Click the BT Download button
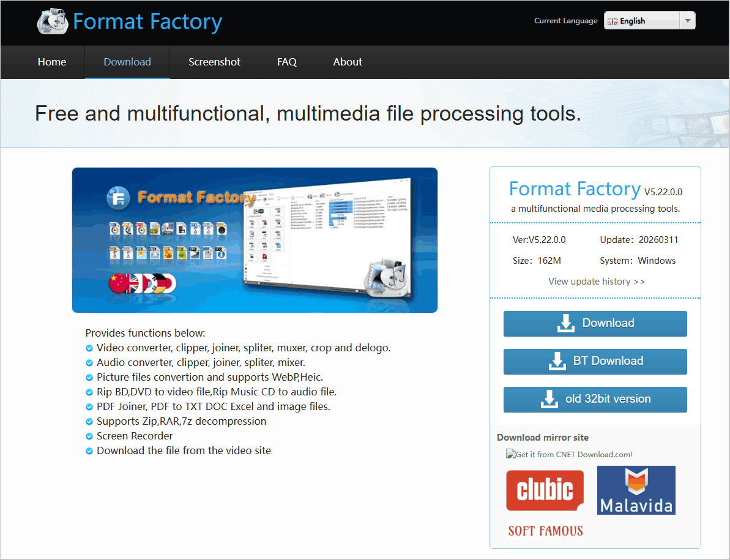The height and width of the screenshot is (560, 730). coord(595,362)
